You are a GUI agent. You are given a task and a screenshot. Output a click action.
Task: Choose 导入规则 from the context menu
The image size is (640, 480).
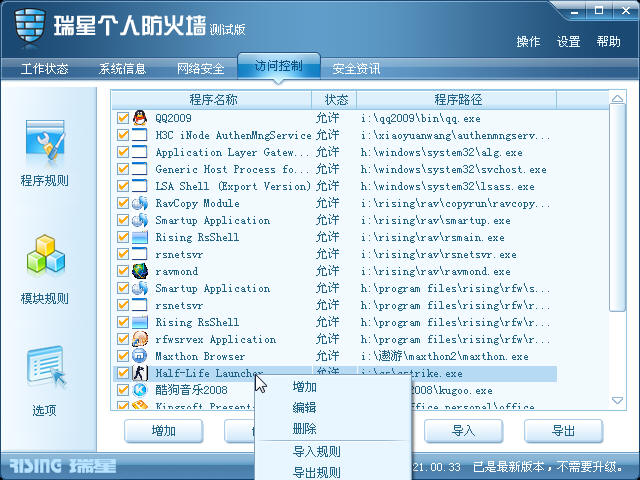[x=317, y=451]
